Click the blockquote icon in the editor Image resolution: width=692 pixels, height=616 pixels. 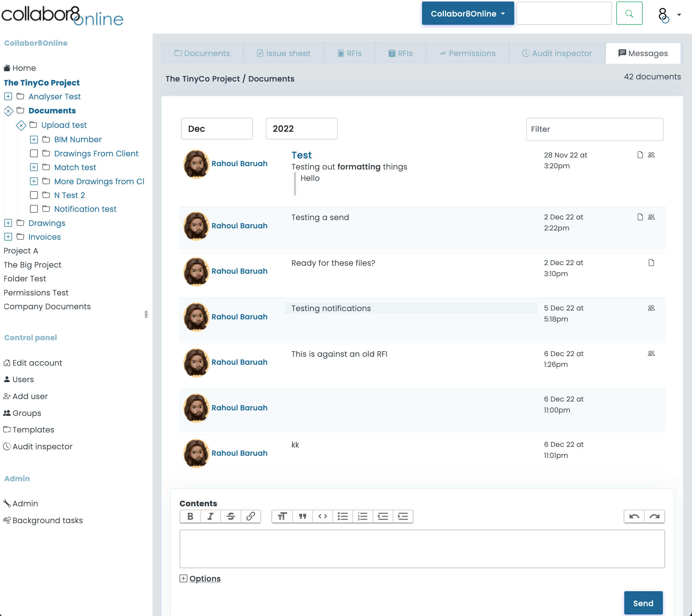pyautogui.click(x=302, y=516)
